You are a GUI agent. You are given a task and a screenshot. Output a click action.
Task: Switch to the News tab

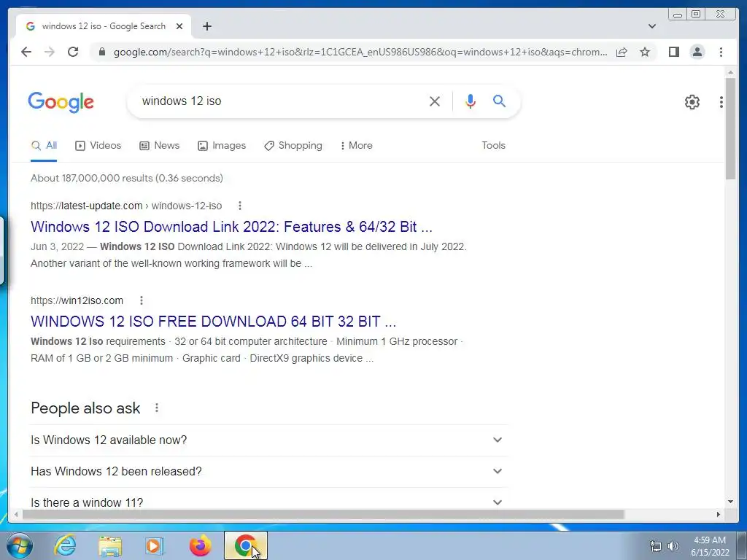(159, 146)
